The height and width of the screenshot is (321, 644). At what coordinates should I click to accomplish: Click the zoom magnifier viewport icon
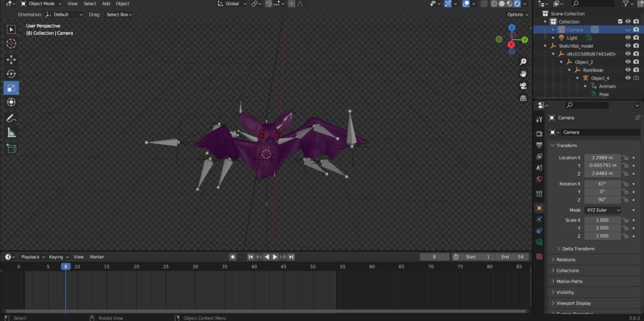tap(523, 62)
